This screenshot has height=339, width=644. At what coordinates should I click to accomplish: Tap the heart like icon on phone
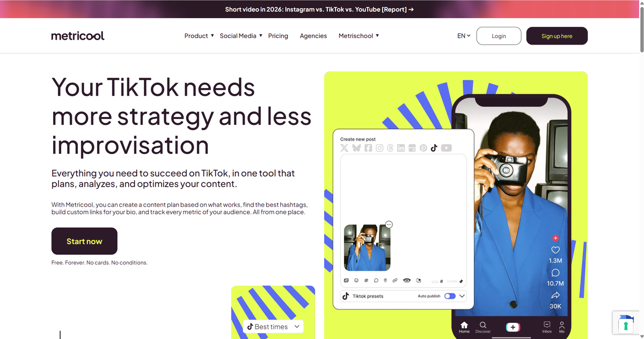(x=555, y=250)
